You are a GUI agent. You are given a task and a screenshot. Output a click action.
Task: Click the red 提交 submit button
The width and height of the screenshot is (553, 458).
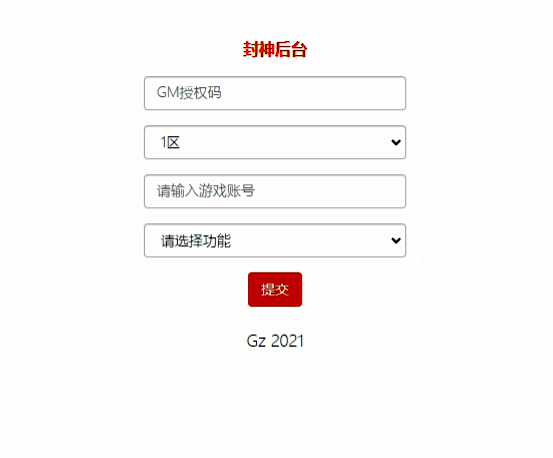click(275, 289)
